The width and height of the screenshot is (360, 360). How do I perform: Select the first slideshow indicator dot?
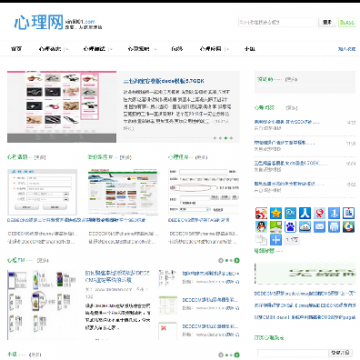click(x=215, y=138)
